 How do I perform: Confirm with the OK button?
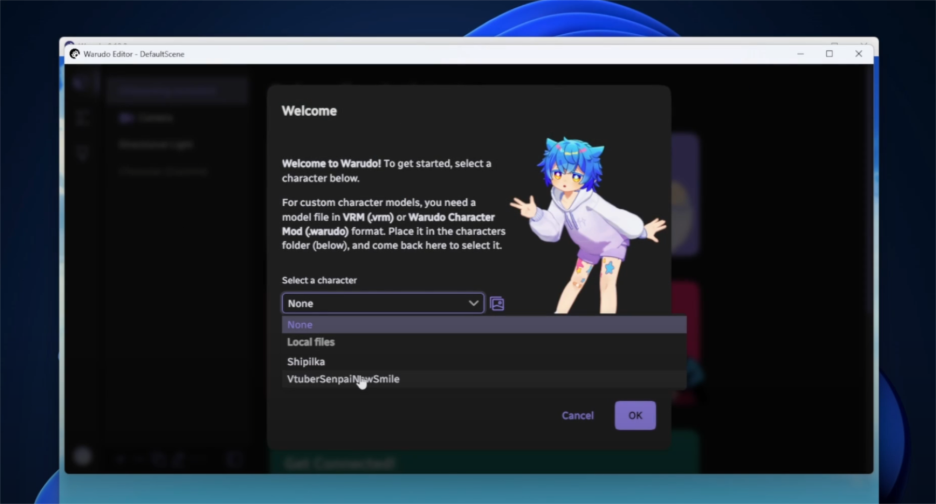click(x=635, y=416)
